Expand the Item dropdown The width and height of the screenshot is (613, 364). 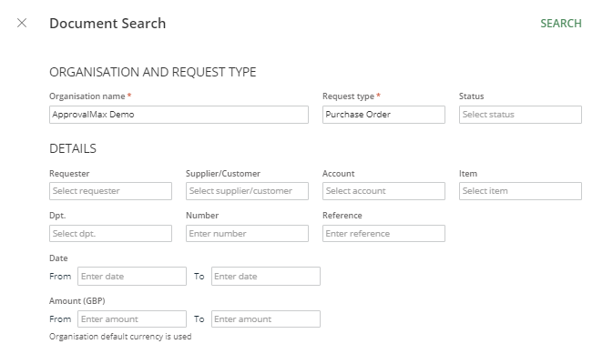520,191
